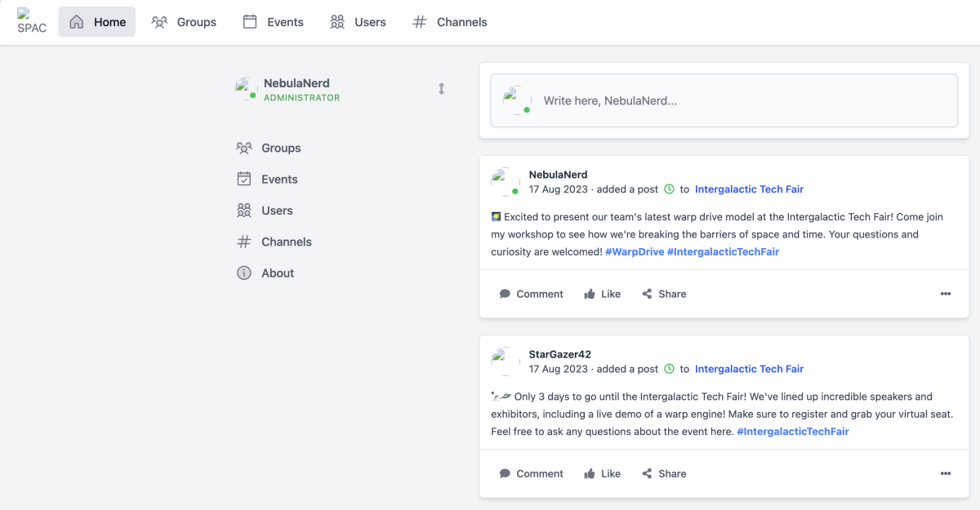Like StarGazer42's Tech Fair post
Screen dimensions: 980x510
pyautogui.click(x=602, y=473)
